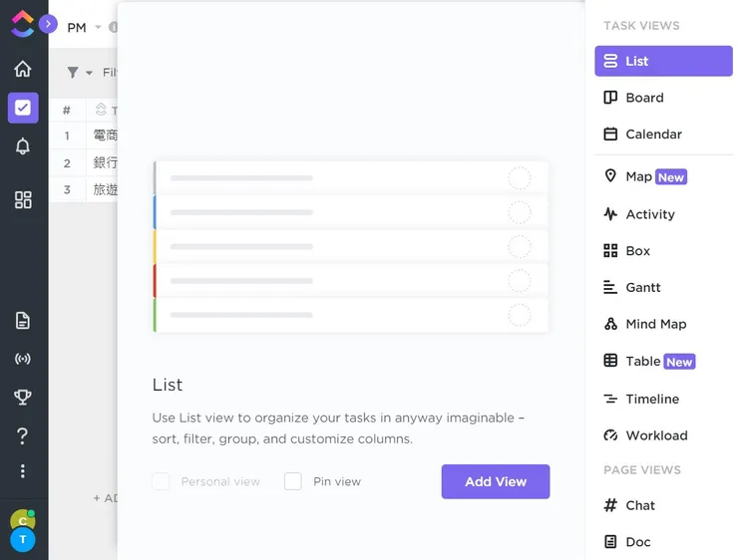The image size is (738, 560).
Task: Toggle the Personal view checkbox
Action: click(x=161, y=481)
